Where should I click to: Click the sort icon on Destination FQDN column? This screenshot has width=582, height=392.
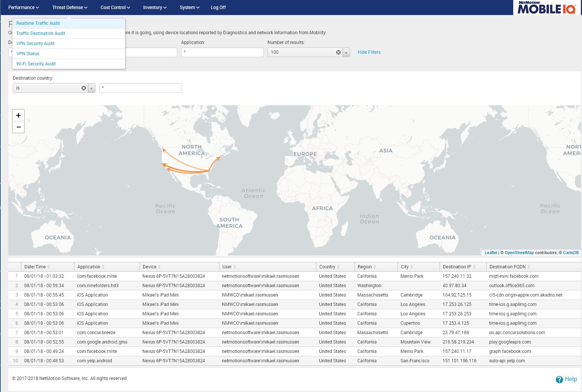point(529,266)
